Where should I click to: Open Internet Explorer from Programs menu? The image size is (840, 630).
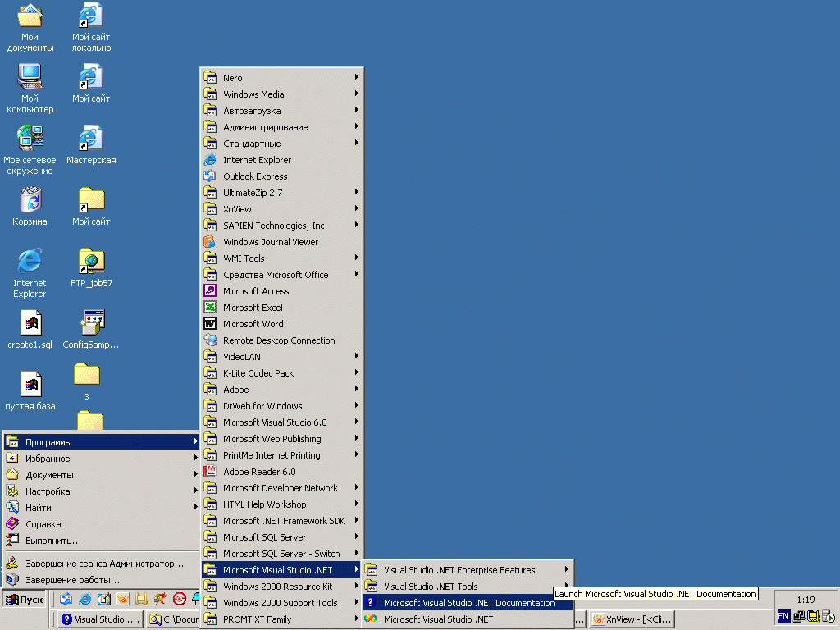pos(282,160)
